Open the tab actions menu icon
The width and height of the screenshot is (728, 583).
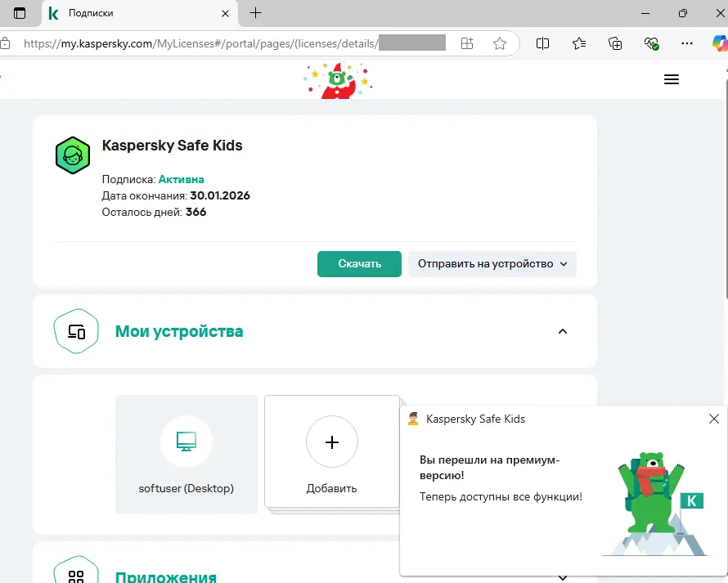point(20,13)
